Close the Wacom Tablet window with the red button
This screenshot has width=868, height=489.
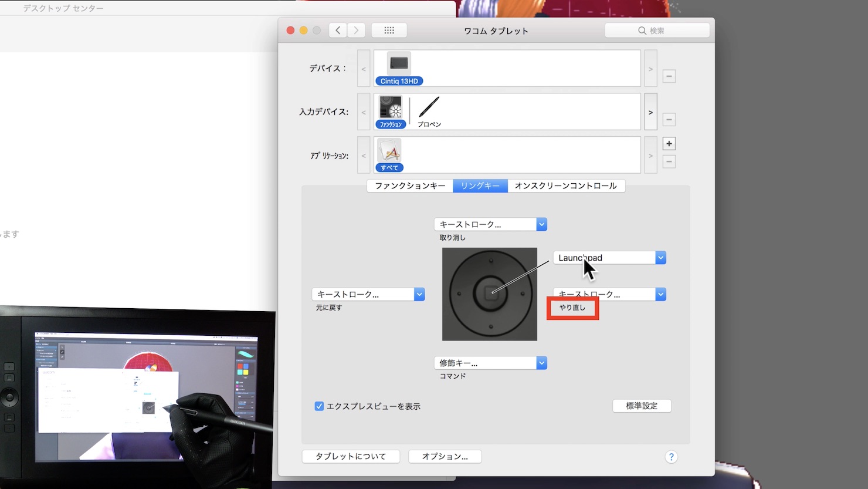tap(290, 30)
